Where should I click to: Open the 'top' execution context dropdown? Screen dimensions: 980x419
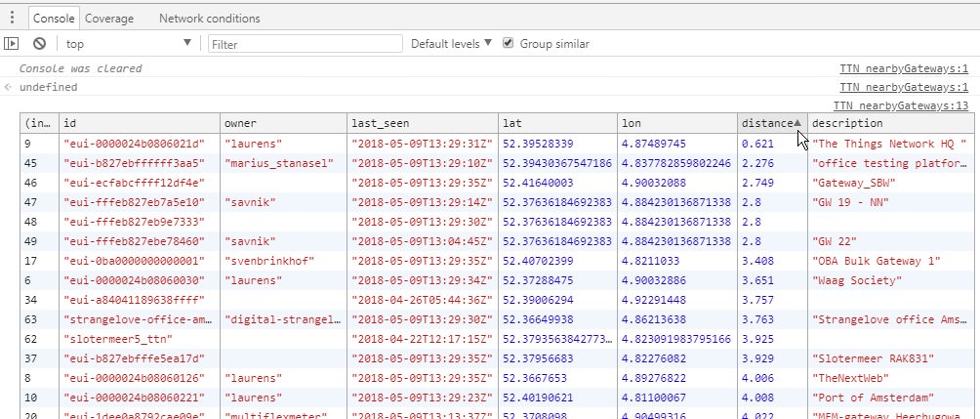click(x=129, y=44)
